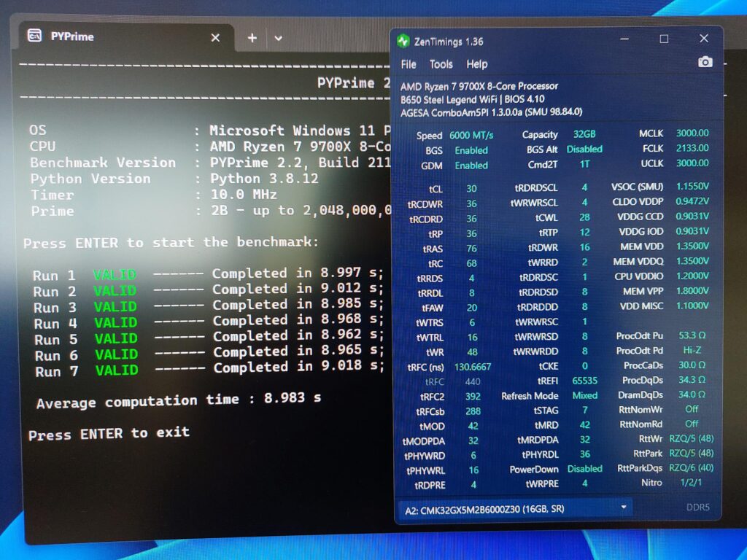Screen dimensions: 747x560
Task: Expand the terminal tab dropdown chevron
Action: point(278,38)
